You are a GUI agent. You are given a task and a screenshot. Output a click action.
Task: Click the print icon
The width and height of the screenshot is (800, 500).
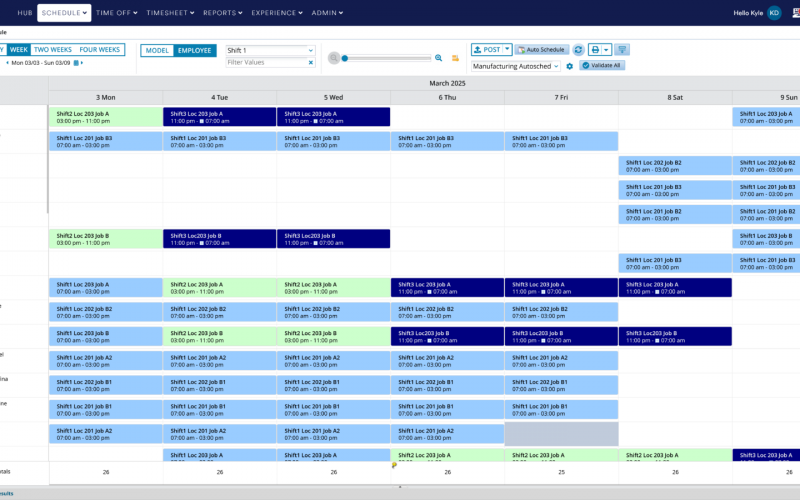click(595, 49)
